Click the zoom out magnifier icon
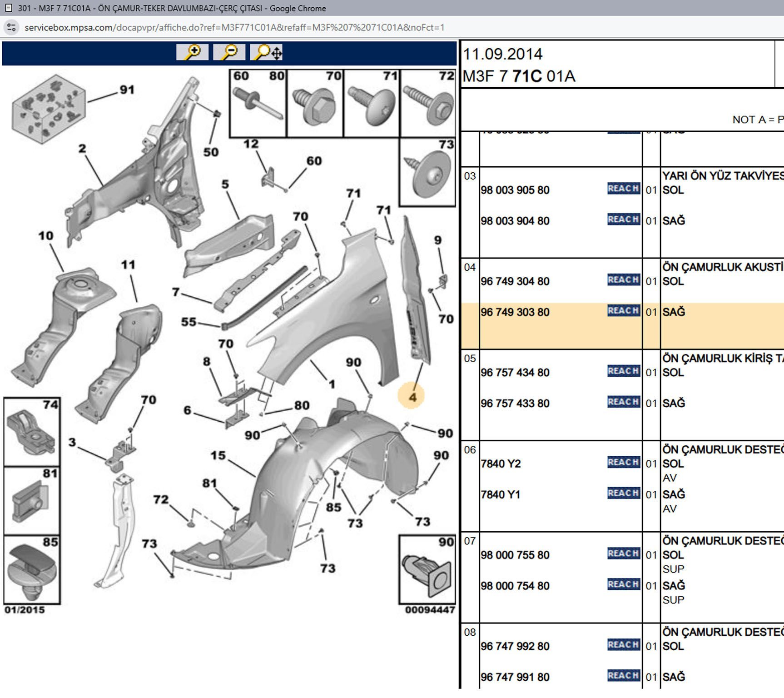 point(229,52)
